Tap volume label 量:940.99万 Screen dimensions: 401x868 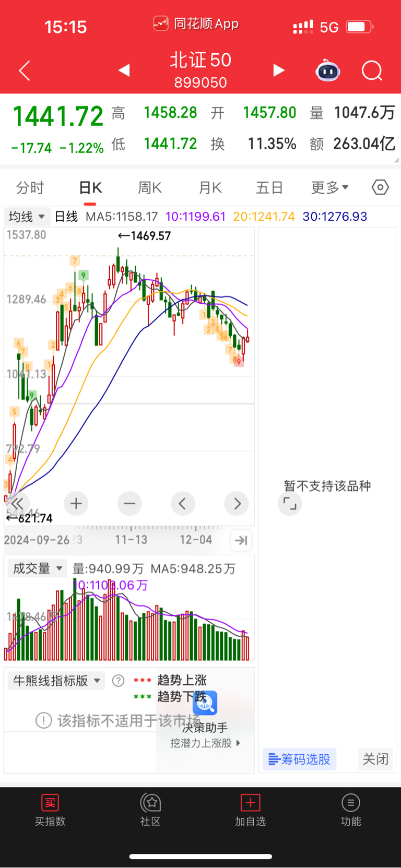[108, 569]
